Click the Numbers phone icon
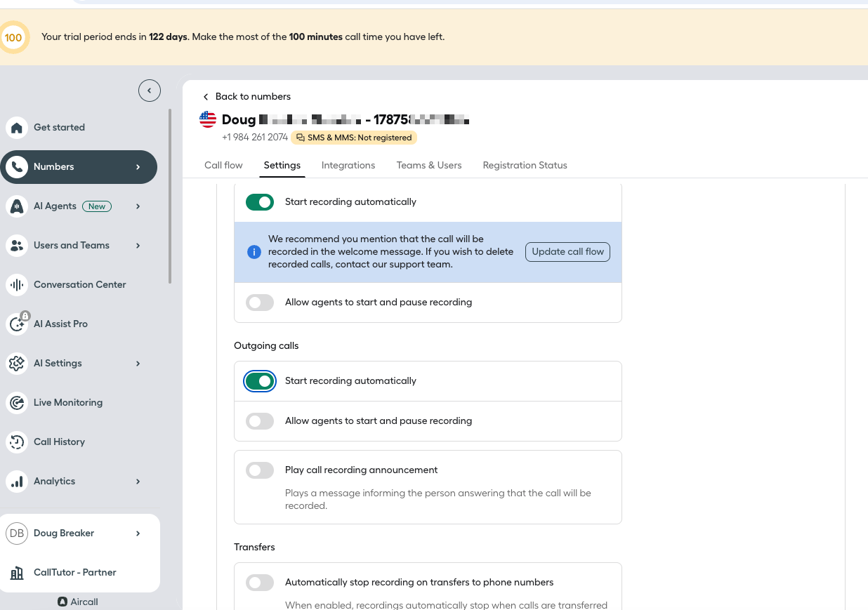Screen dimensions: 868x610 point(17,167)
